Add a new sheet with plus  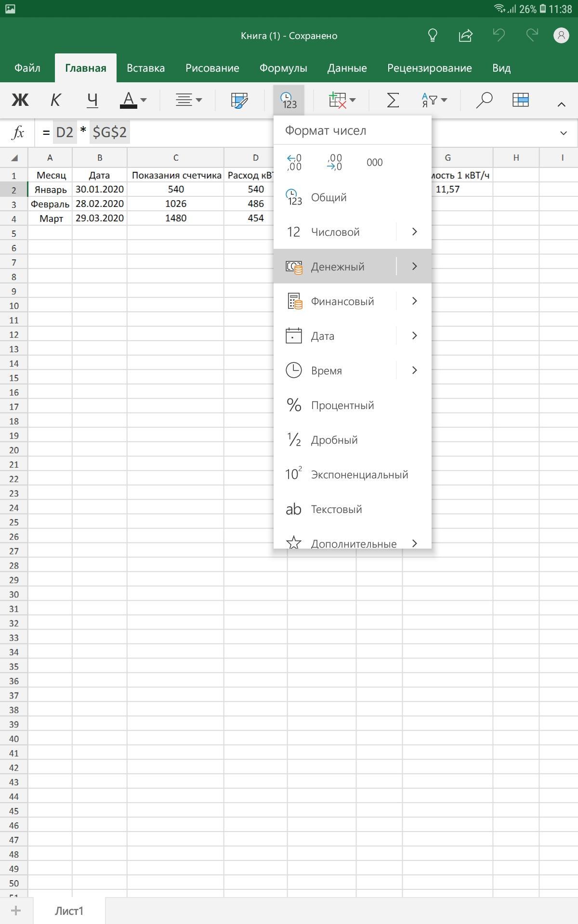coord(16,911)
